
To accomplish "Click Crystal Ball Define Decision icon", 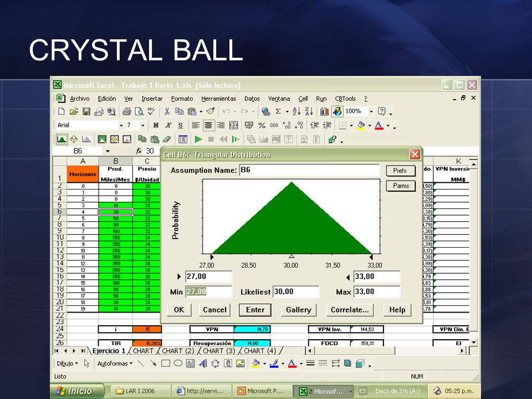I will pos(74,139).
